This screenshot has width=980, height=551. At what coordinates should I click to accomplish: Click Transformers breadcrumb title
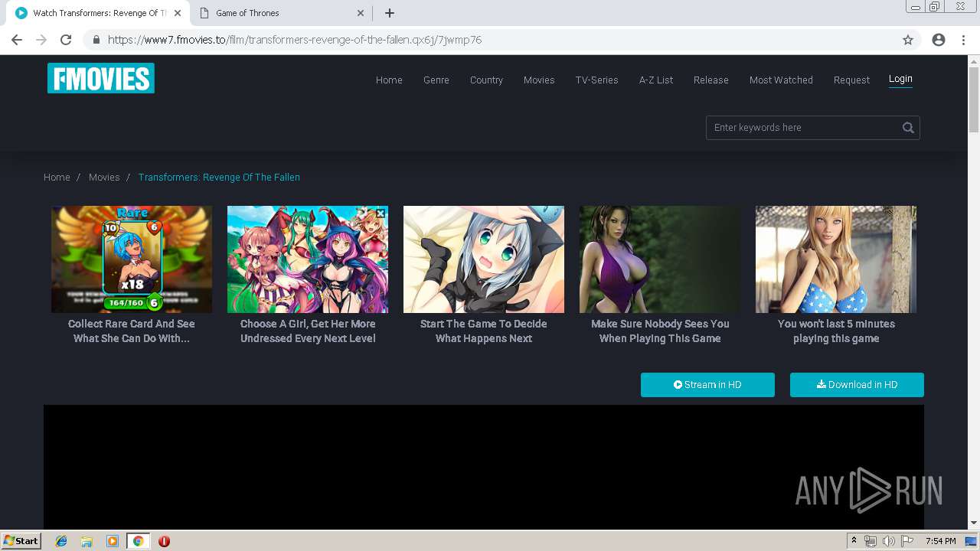(219, 177)
